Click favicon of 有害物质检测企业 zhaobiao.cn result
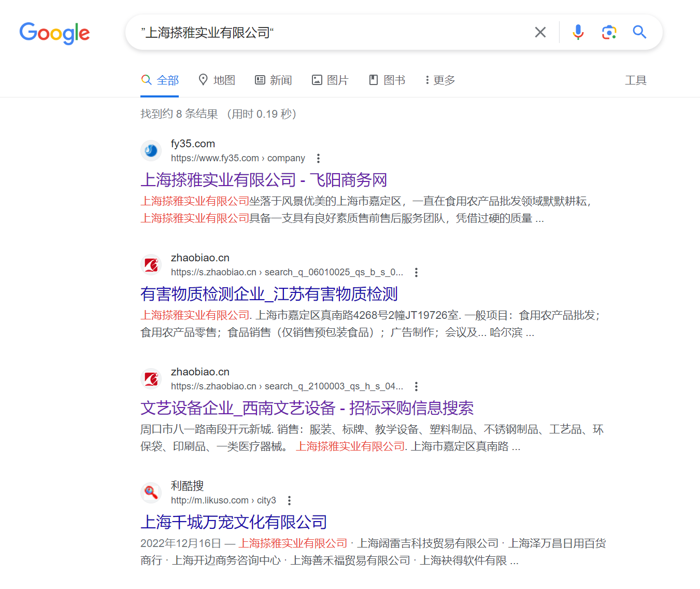Viewport: 700px width, 589px height. coord(151,265)
